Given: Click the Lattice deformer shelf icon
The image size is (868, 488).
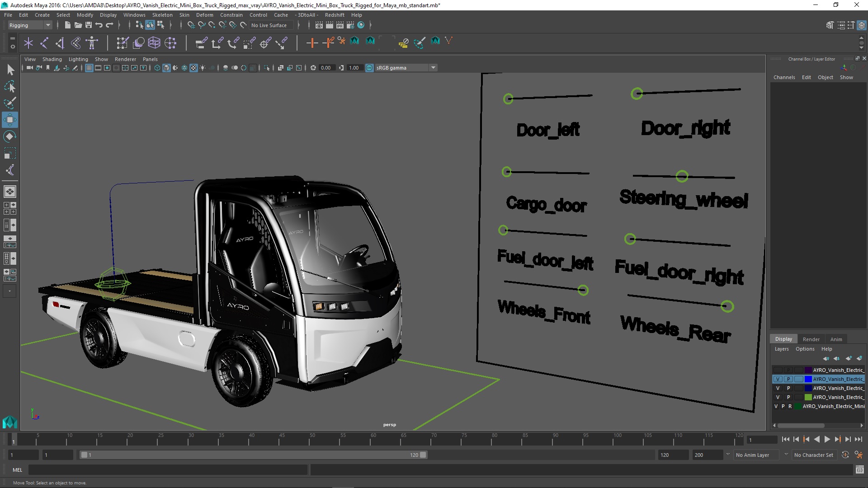Looking at the screenshot, I should point(154,43).
